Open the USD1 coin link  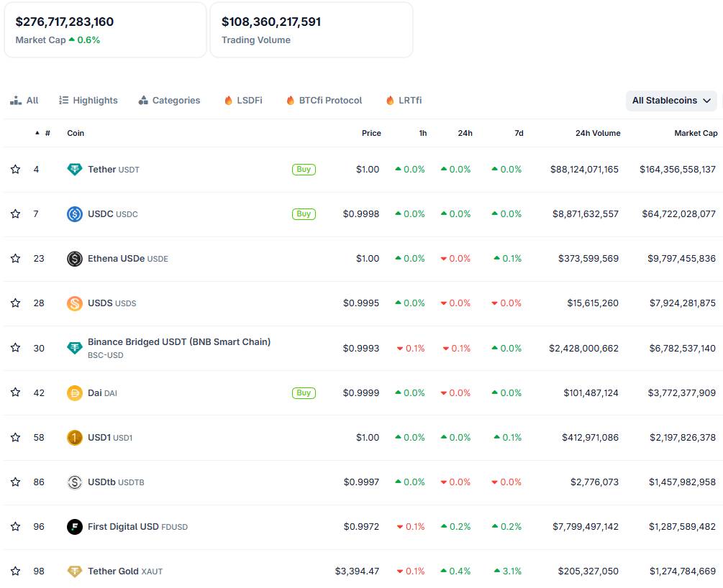(110, 437)
